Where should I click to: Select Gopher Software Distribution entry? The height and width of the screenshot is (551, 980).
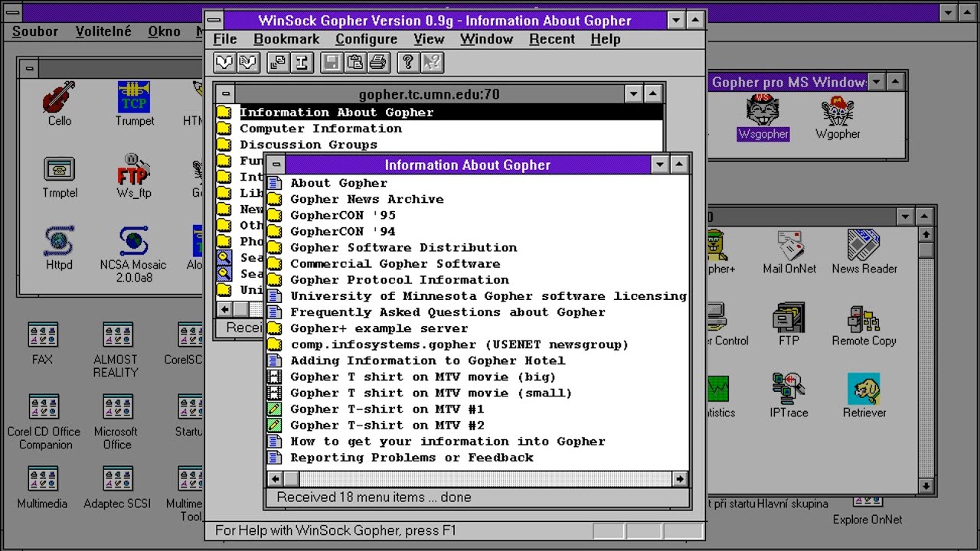(403, 247)
